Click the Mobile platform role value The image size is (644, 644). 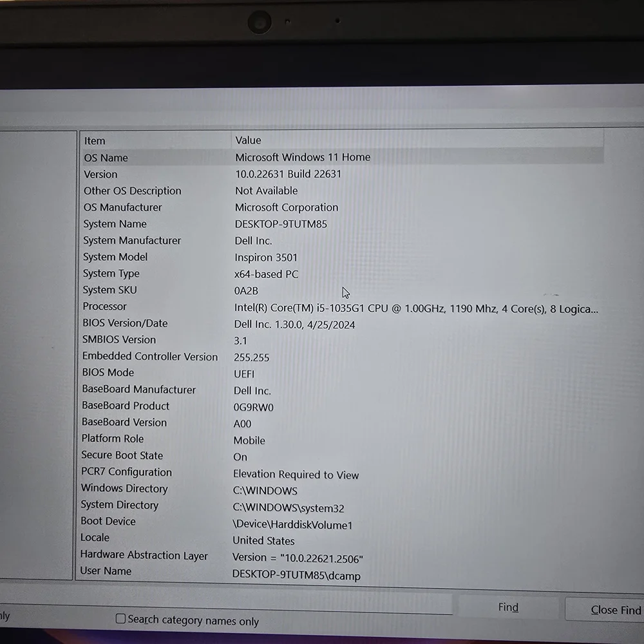pos(249,440)
